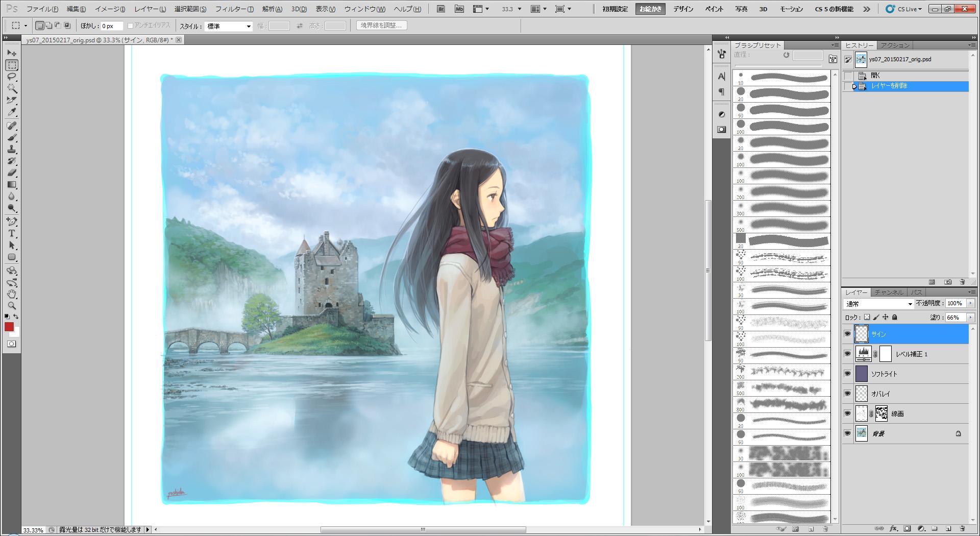The image size is (980, 536).
Task: Open the tool preset picker arrow
Action: (x=26, y=26)
